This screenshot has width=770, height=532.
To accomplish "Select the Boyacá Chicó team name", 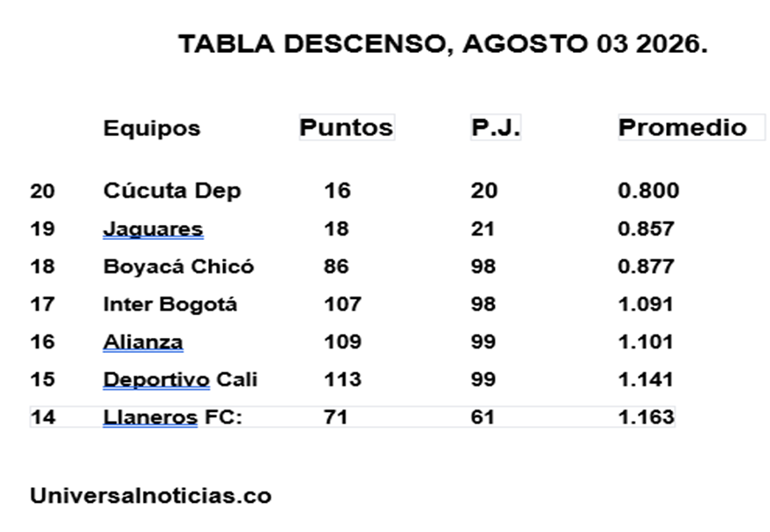I will pyautogui.click(x=178, y=266).
